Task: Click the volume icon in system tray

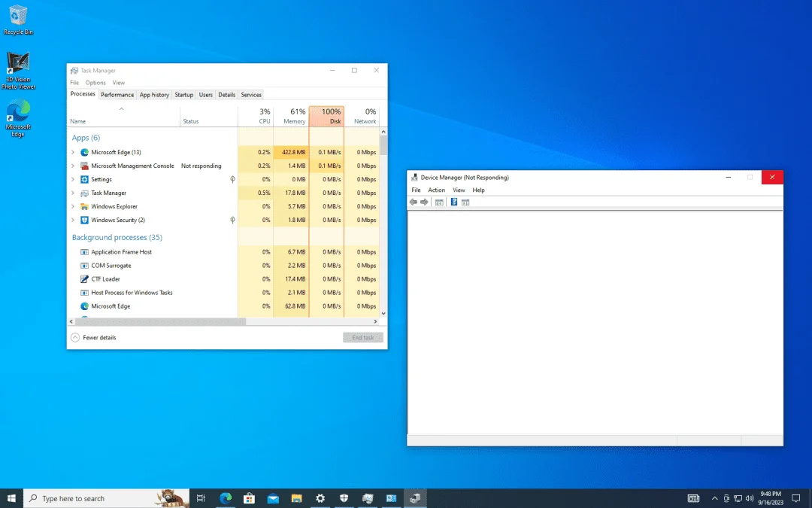Action: (750, 498)
